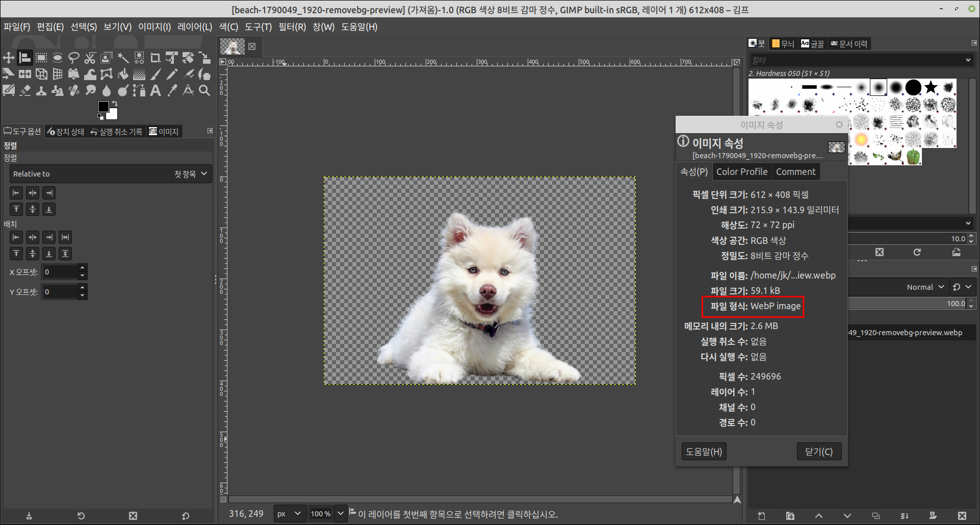This screenshot has width=980, height=525.
Task: Select the Measure compass tool
Action: coord(188,90)
